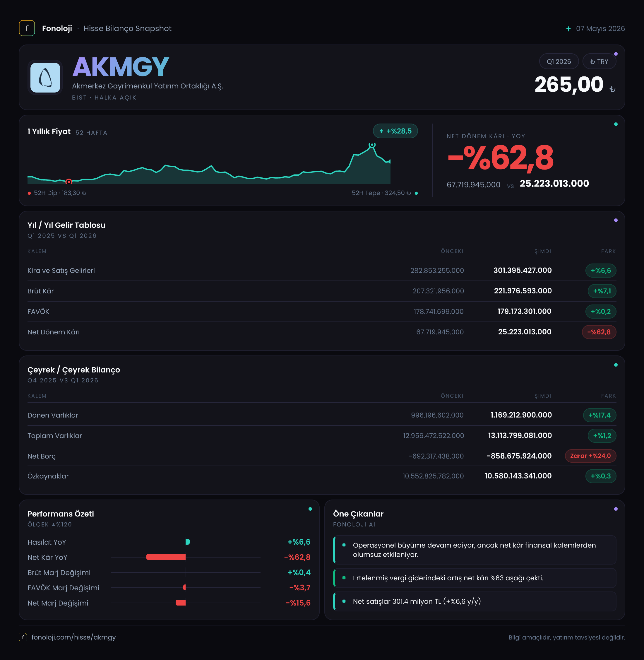Click the 07 Mayıs 2026 date
The width and height of the screenshot is (644, 660).
pyautogui.click(x=600, y=29)
